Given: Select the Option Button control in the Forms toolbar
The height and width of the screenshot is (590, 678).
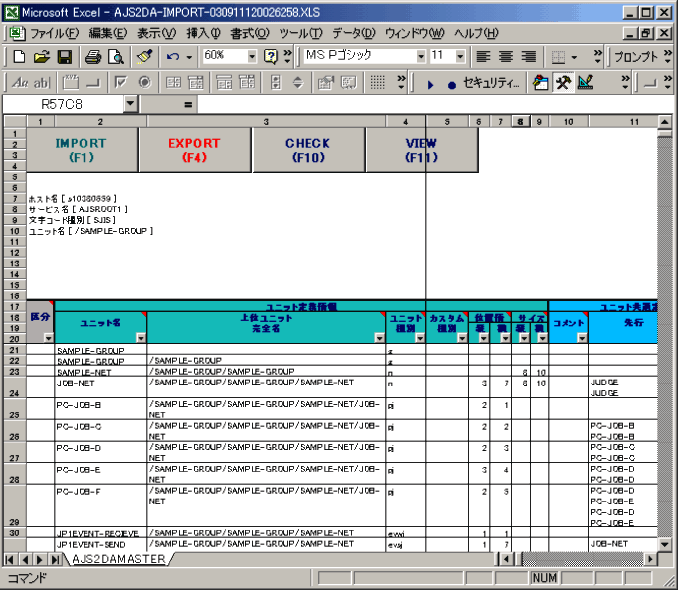Looking at the screenshot, I should pyautogui.click(x=145, y=82).
